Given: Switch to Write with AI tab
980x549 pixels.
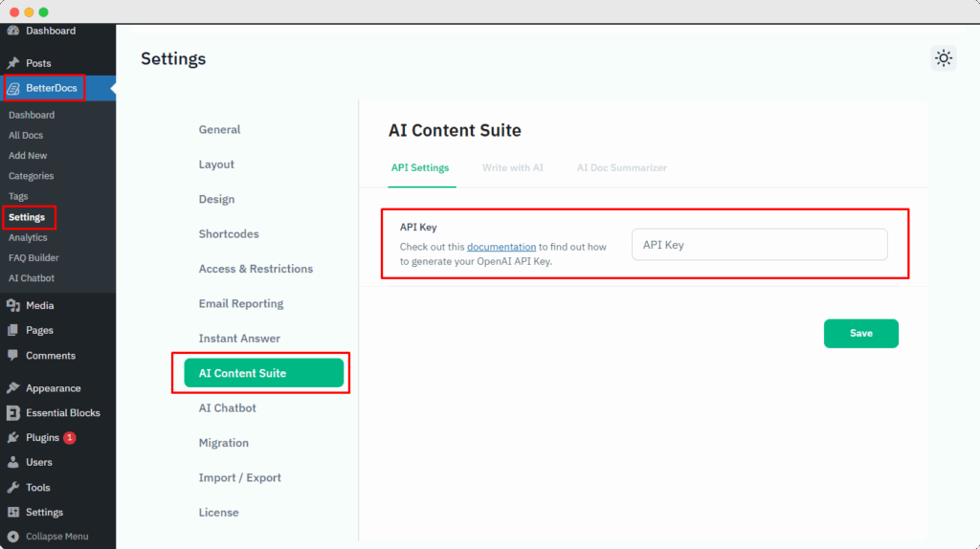Looking at the screenshot, I should [512, 168].
